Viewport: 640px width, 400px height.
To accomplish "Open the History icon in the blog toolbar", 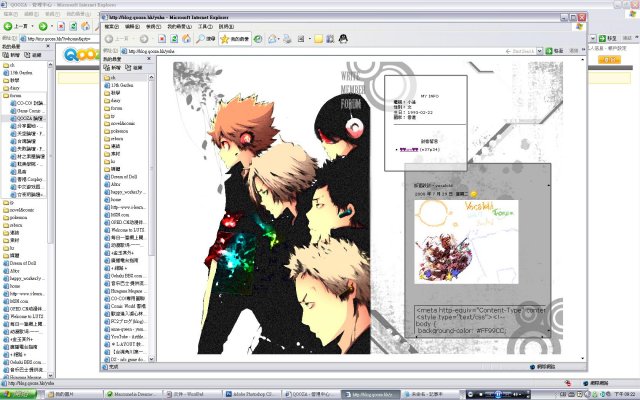I will pyautogui.click(x=258, y=39).
